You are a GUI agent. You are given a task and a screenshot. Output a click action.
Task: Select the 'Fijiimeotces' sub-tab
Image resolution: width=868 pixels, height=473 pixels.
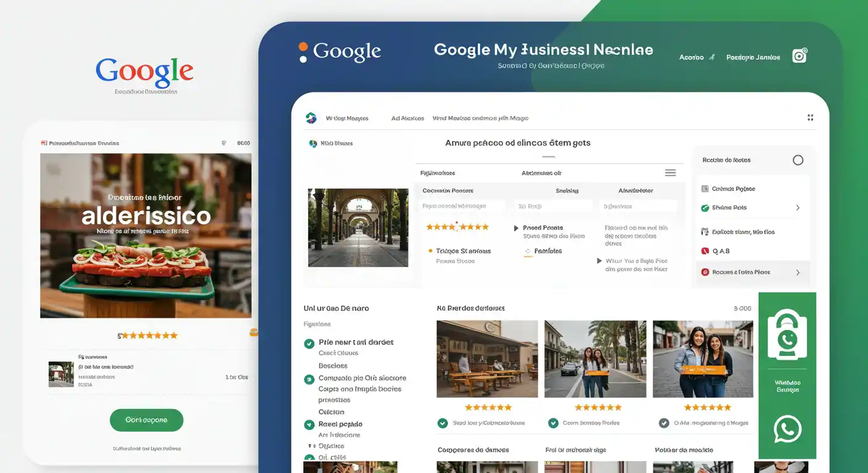point(438,174)
